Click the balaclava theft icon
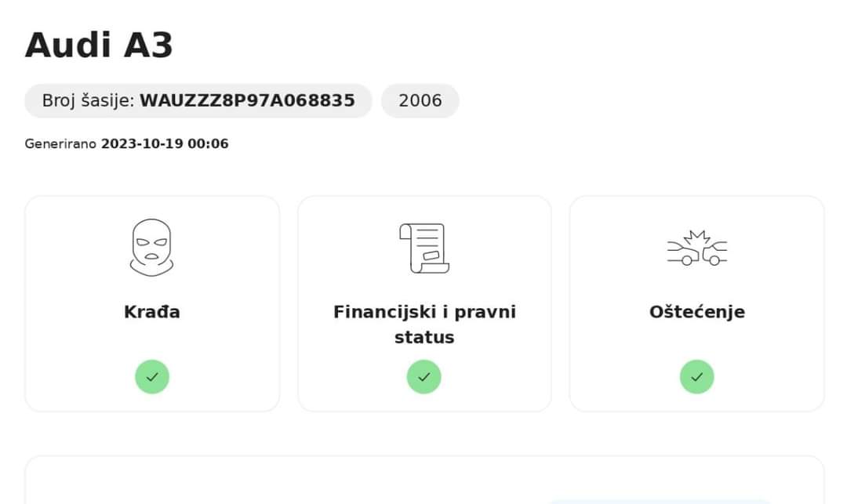847x504 pixels. coord(152,248)
